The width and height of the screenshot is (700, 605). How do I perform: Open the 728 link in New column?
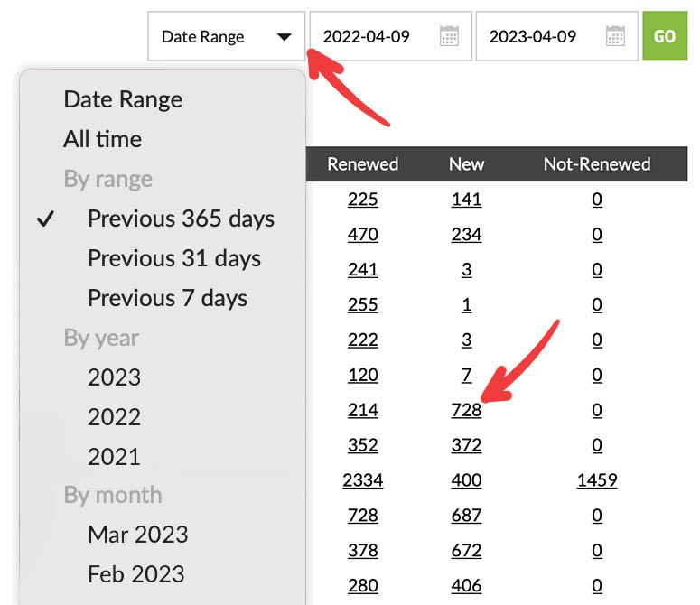pos(466,410)
